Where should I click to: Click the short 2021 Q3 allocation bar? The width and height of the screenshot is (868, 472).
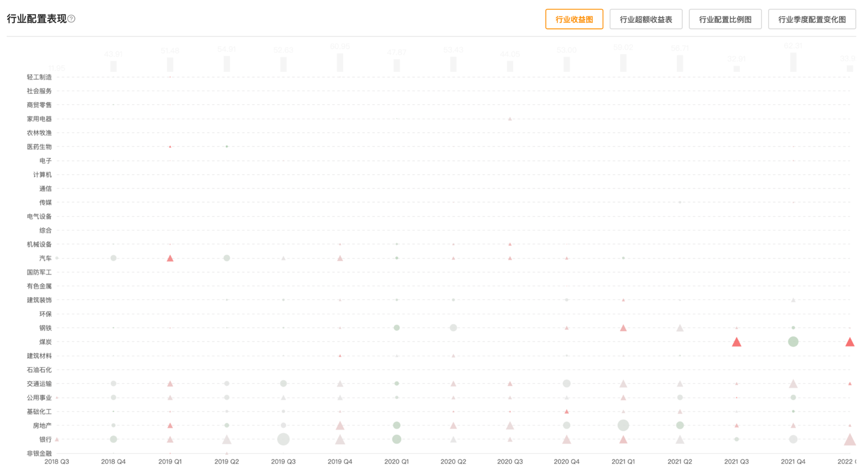pyautogui.click(x=737, y=68)
